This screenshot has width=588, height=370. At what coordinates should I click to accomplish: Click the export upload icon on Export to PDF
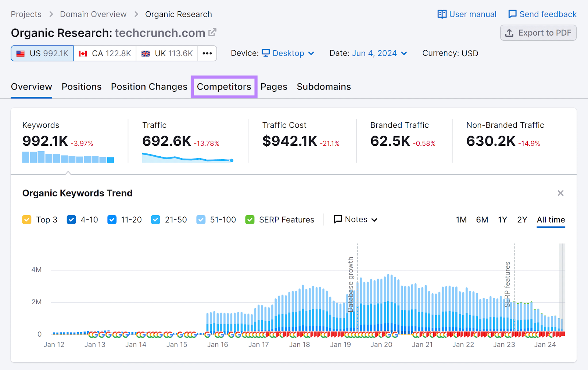click(x=510, y=33)
